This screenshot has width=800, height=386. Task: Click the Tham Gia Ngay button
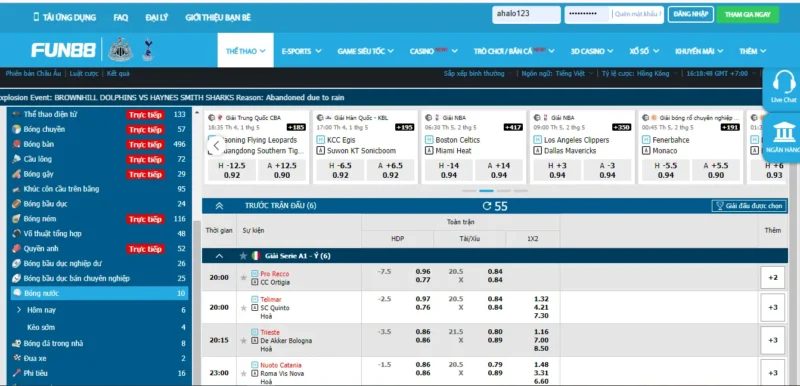747,14
